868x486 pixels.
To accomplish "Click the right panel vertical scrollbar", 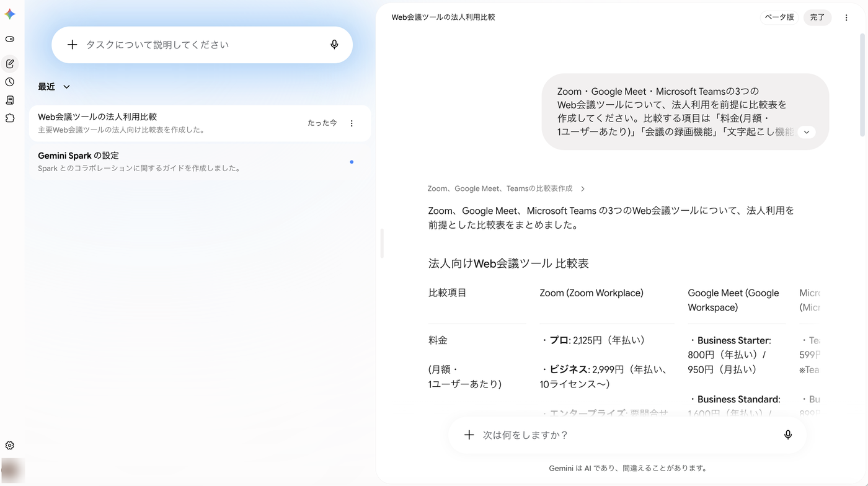I will (x=862, y=85).
